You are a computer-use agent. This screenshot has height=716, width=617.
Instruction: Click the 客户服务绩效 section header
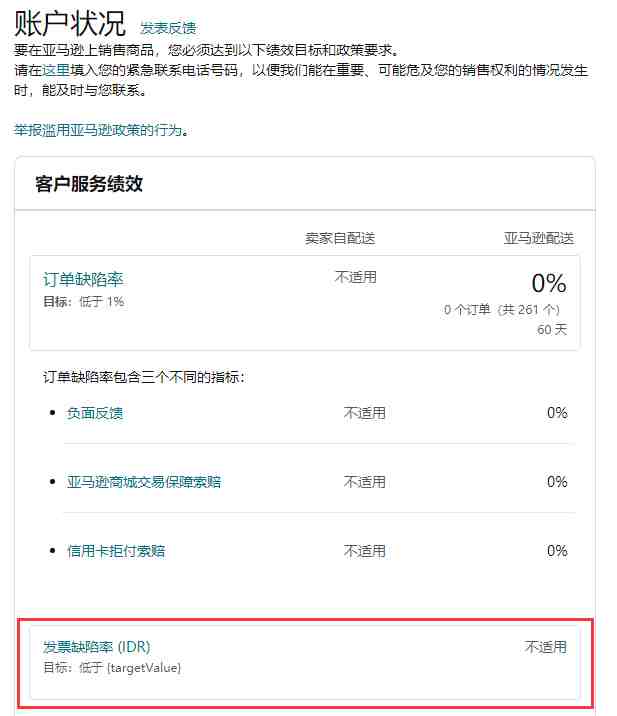[89, 184]
